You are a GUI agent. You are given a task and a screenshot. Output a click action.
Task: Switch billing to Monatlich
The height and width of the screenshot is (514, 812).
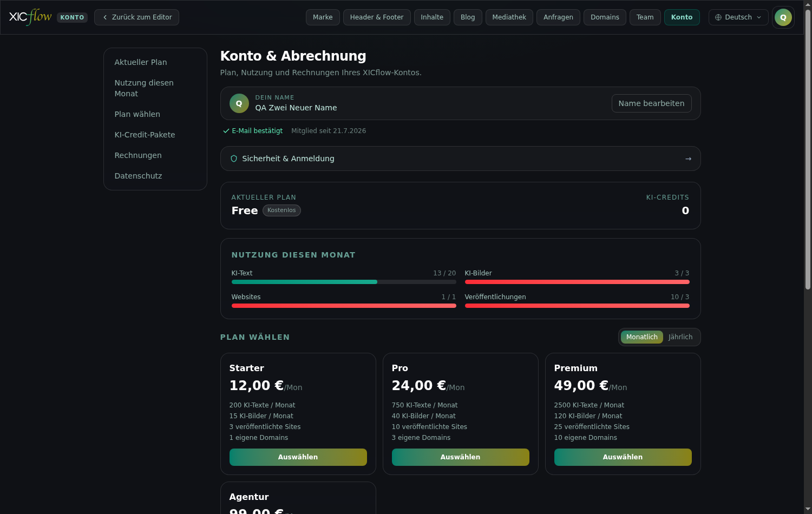point(641,337)
